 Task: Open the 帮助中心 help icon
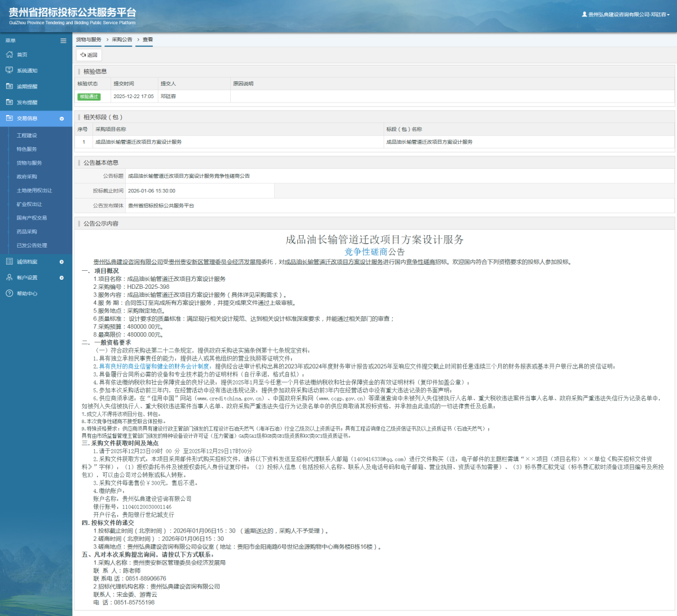click(8, 293)
